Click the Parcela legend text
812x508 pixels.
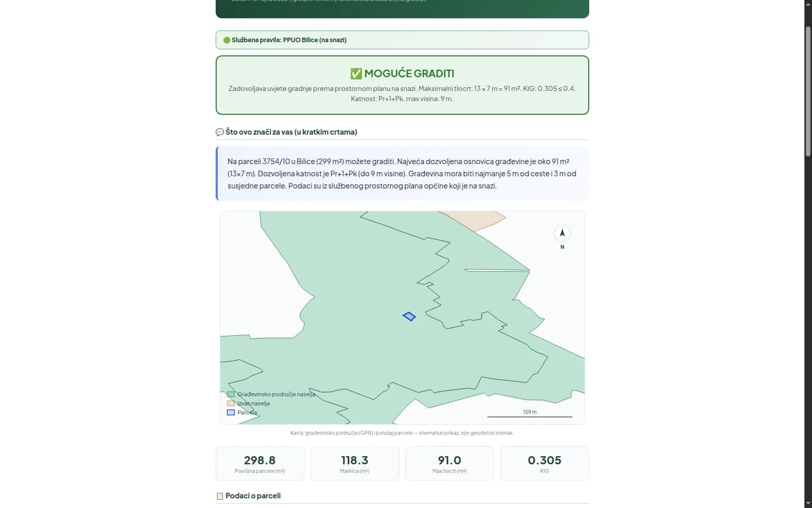pos(247,412)
